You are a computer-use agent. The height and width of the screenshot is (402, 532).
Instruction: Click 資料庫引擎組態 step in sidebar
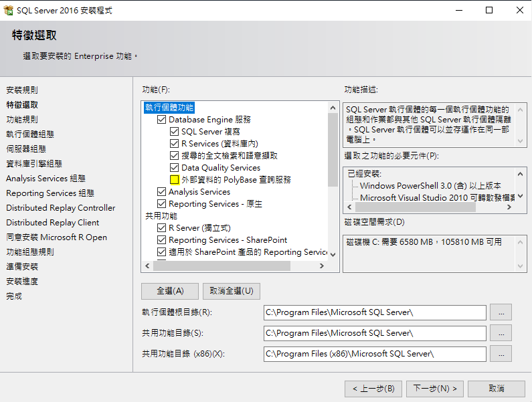[x=34, y=163]
